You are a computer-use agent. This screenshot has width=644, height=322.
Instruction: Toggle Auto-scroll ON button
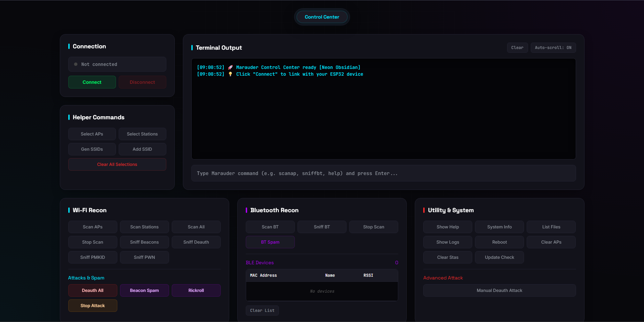click(x=553, y=48)
